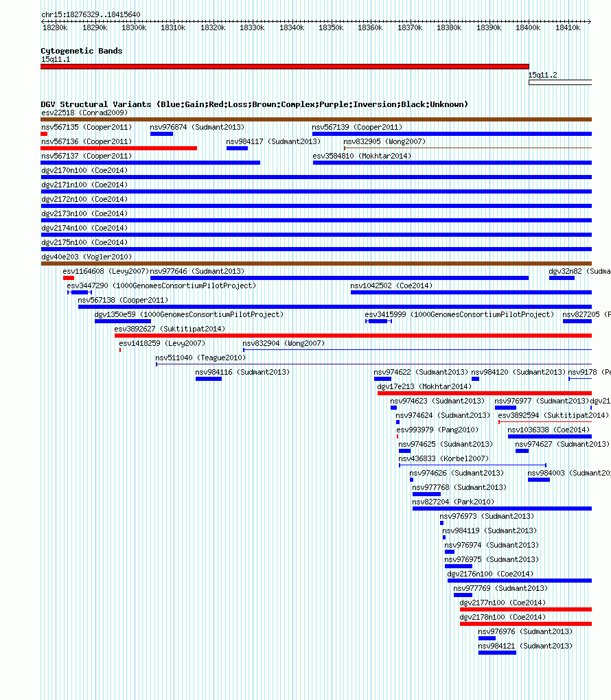Click nsv976976 (Sudmant2013) variant label
Image resolution: width=611 pixels, height=700 pixels.
(x=525, y=631)
